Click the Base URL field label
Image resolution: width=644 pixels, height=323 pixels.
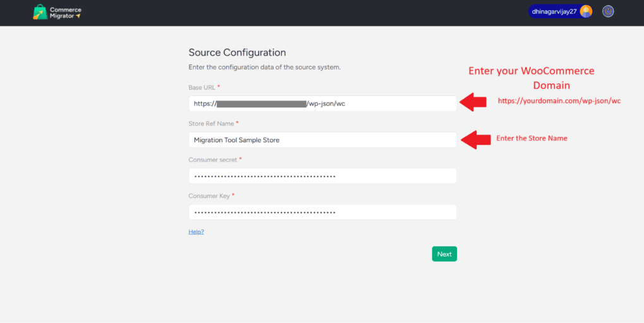(202, 87)
